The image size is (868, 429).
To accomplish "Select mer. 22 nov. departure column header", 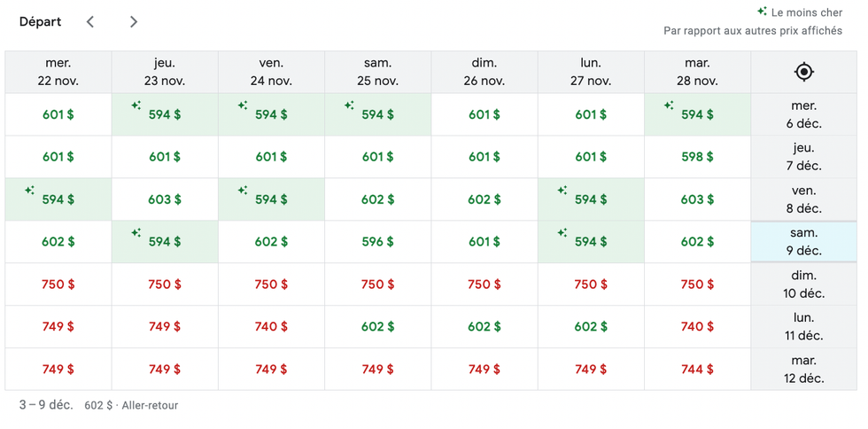I will [x=58, y=72].
